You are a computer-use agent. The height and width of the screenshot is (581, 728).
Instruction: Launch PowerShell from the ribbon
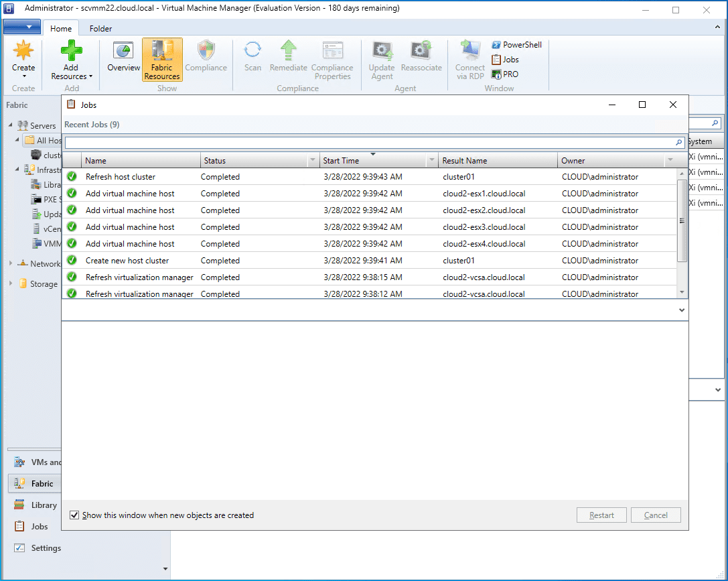516,45
